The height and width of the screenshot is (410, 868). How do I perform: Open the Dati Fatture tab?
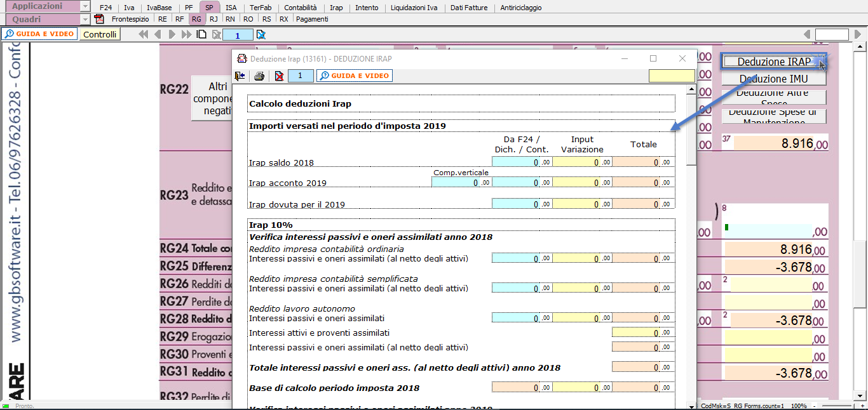click(x=469, y=8)
